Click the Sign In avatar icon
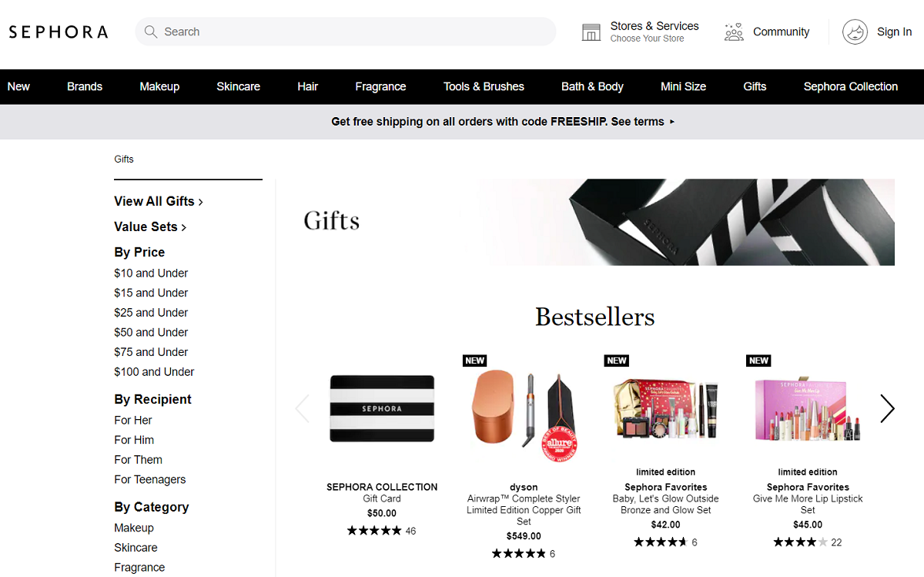The width and height of the screenshot is (924, 577). (855, 32)
